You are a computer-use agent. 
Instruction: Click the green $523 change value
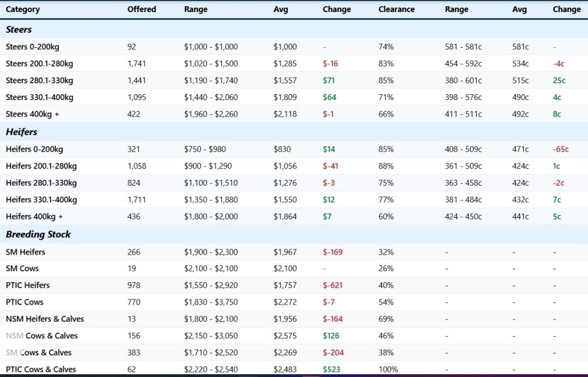pyautogui.click(x=331, y=370)
